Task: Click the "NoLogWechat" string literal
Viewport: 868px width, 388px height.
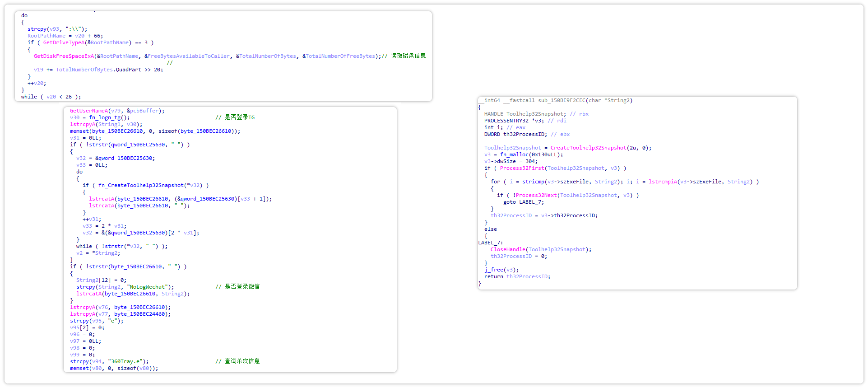Action: point(149,287)
